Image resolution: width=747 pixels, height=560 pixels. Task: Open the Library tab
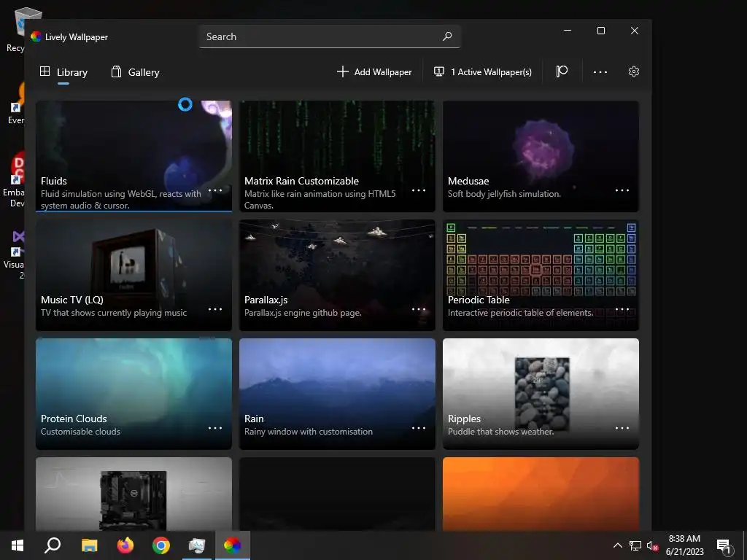(63, 72)
